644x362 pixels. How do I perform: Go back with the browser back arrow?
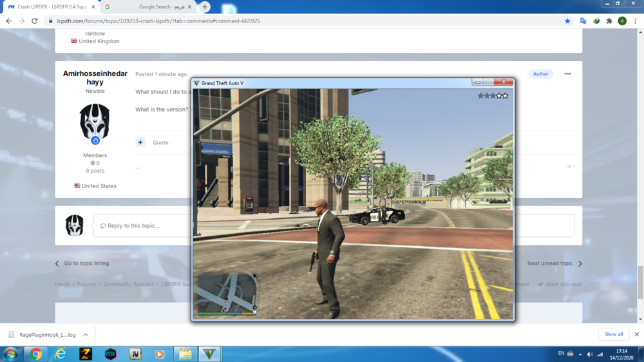click(8, 21)
